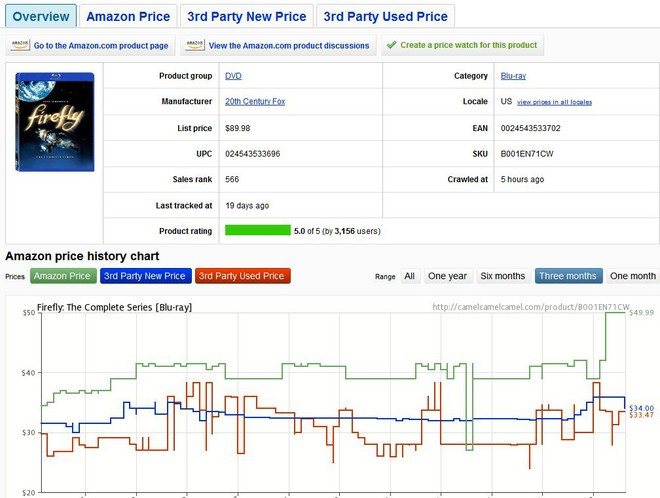The image size is (660, 498).
Task: Toggle the blue 3rd Party New Price series
Action: point(144,276)
